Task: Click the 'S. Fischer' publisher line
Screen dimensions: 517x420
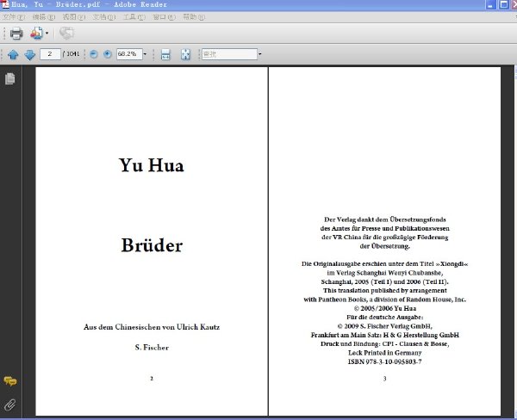Action: point(152,347)
